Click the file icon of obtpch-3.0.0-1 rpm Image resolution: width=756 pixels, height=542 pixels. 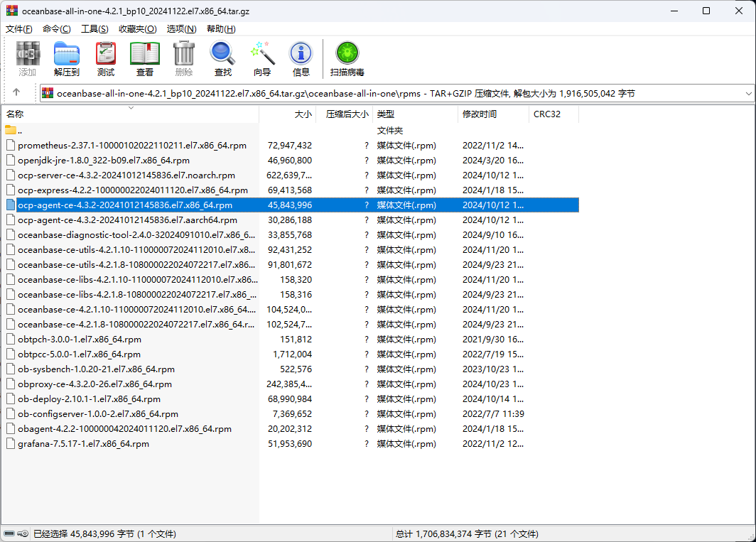point(11,339)
